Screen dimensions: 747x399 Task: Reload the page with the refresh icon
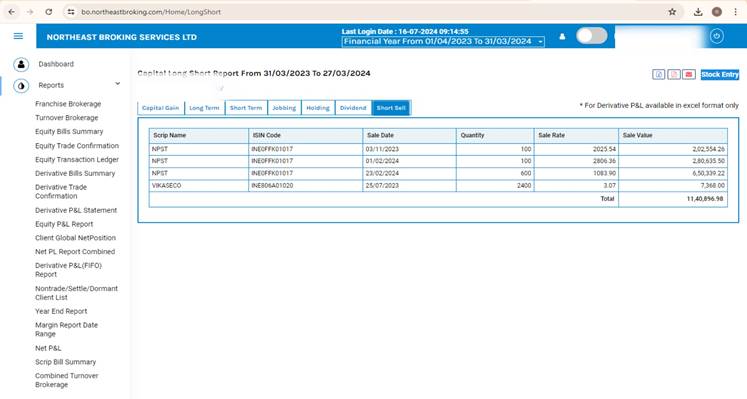(49, 12)
